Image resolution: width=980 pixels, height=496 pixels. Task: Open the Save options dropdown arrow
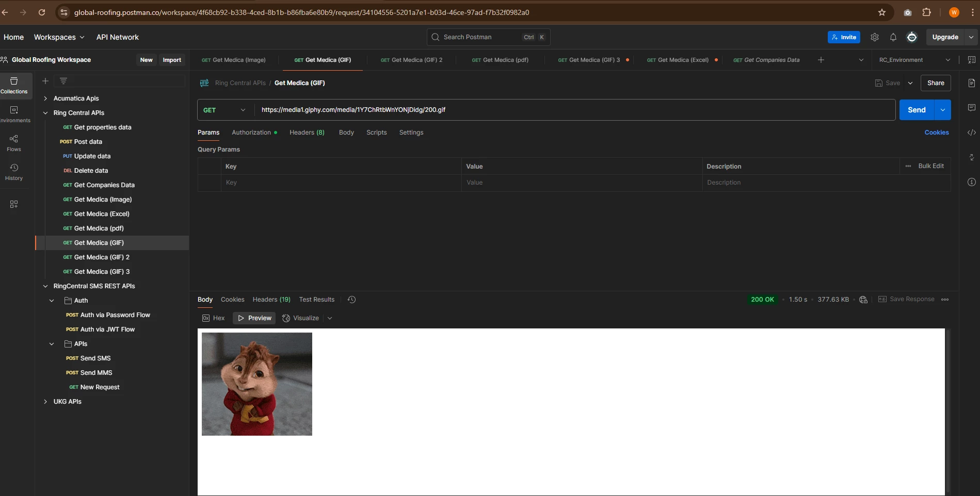(910, 83)
